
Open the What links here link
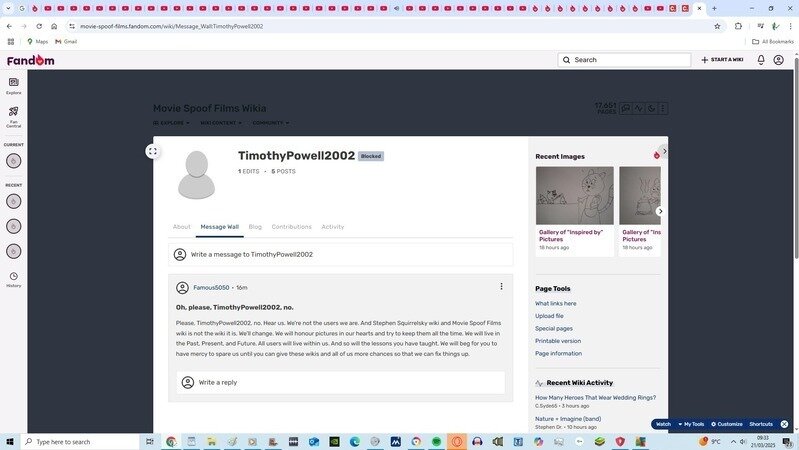pos(555,303)
